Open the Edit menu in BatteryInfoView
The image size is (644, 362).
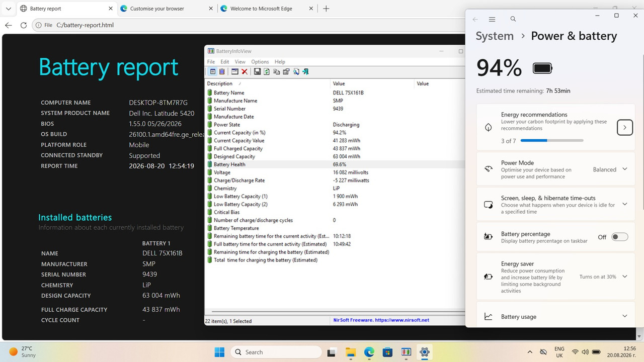coord(224,62)
